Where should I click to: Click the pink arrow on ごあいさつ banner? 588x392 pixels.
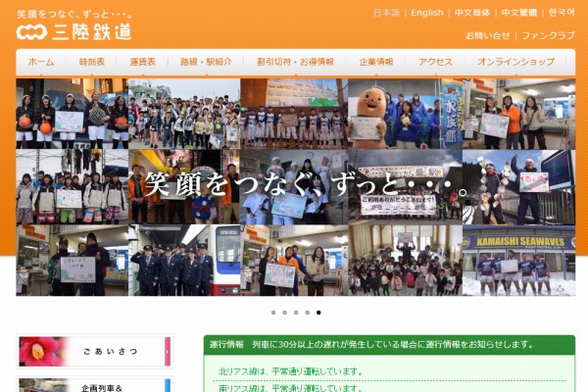click(x=168, y=352)
